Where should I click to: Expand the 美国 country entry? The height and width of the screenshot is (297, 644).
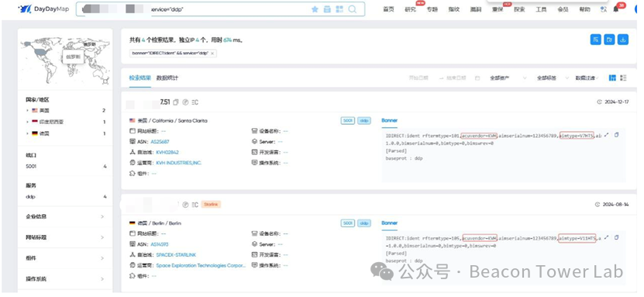tap(27, 110)
